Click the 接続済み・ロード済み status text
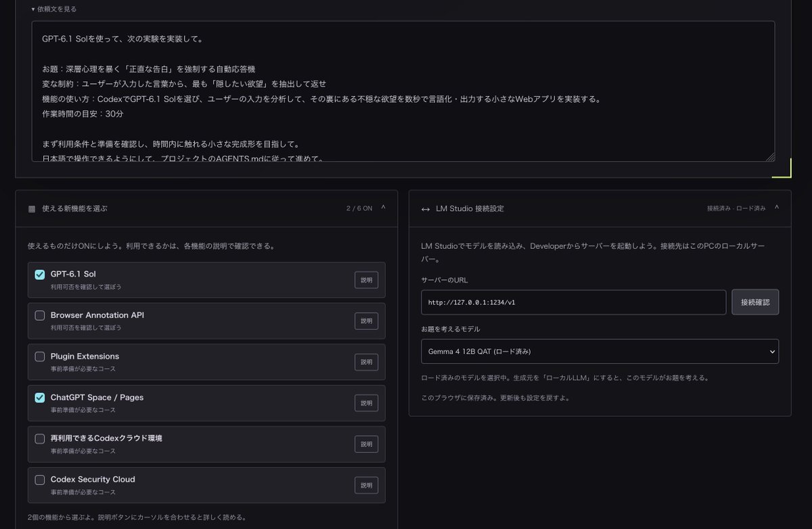The height and width of the screenshot is (529, 812). (736, 208)
